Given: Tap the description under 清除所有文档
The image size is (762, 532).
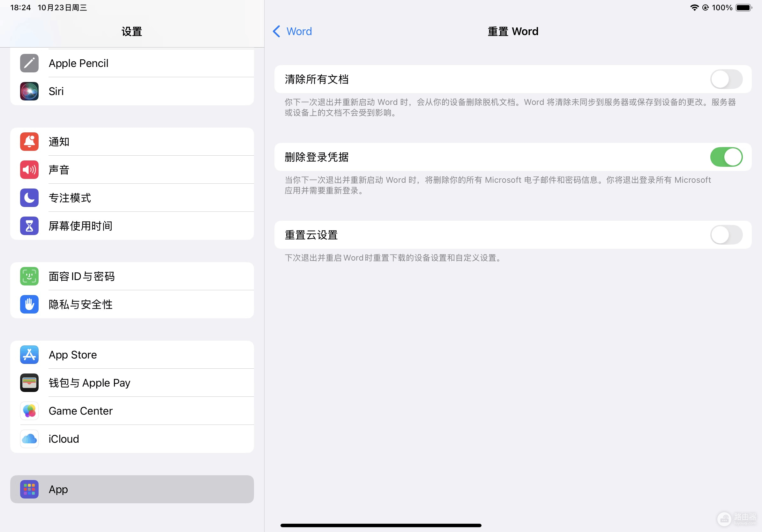Looking at the screenshot, I should 510,107.
